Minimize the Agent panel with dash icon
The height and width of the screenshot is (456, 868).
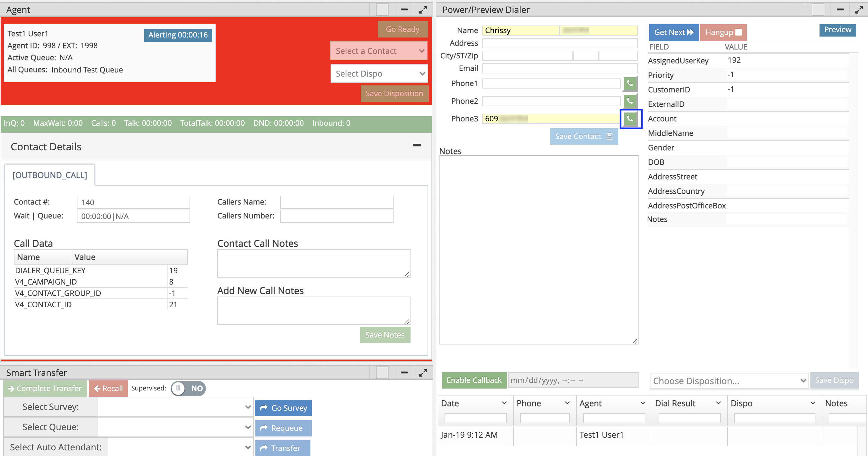pos(404,10)
